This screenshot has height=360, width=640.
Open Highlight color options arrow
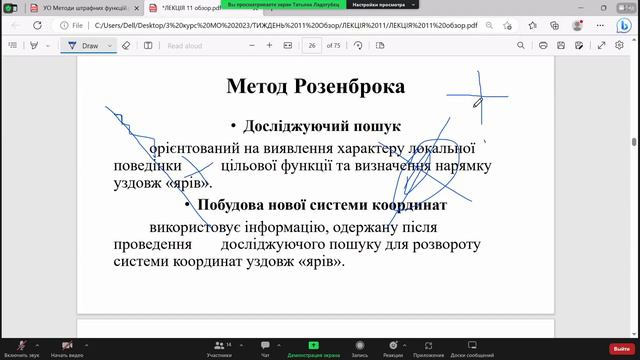click(48, 46)
